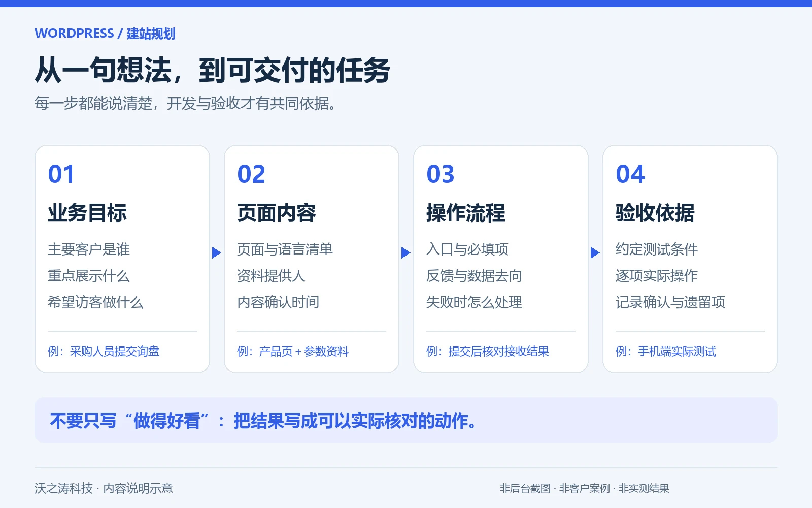Click the example 手机端实际测试

point(677,352)
